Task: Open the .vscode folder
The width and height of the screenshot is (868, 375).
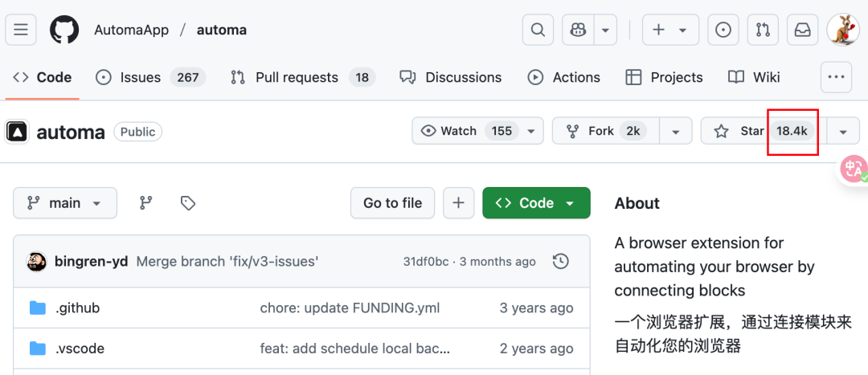Action: coord(80,349)
